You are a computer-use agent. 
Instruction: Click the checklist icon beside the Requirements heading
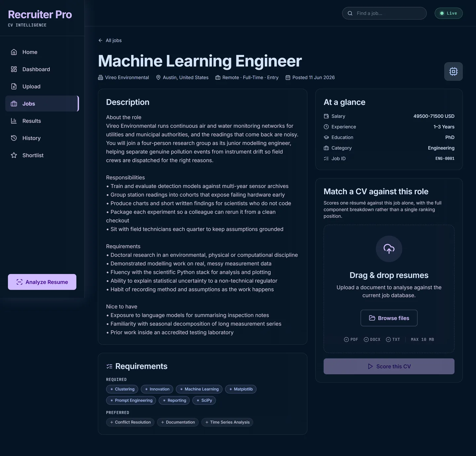pyautogui.click(x=109, y=366)
